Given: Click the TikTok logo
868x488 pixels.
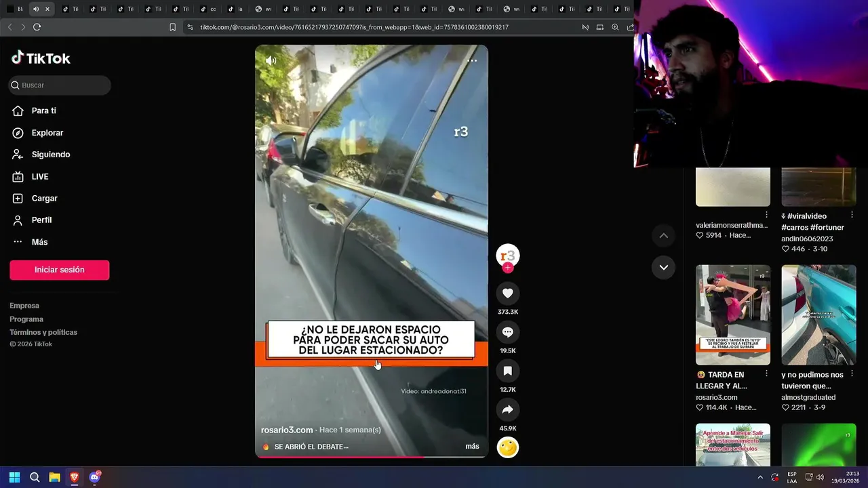Looking at the screenshot, I should (x=41, y=58).
